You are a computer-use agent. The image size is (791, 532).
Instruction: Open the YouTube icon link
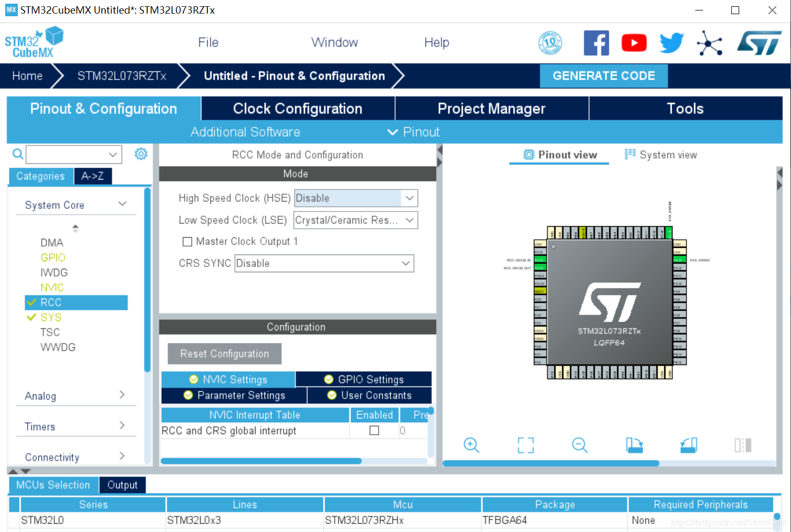tap(634, 43)
